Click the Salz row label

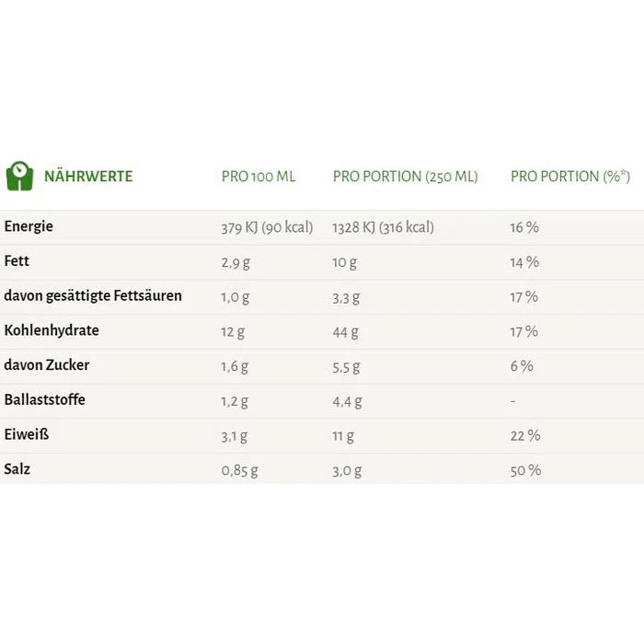pyautogui.click(x=17, y=469)
